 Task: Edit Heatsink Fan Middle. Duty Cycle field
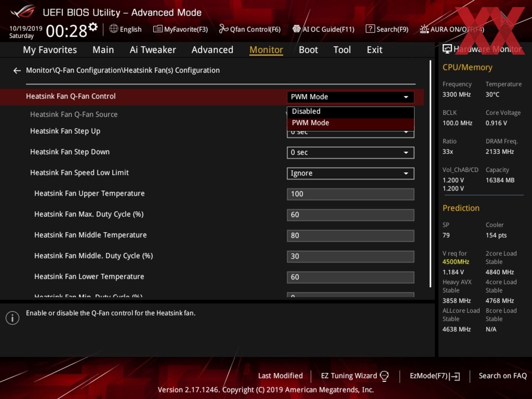coord(350,256)
